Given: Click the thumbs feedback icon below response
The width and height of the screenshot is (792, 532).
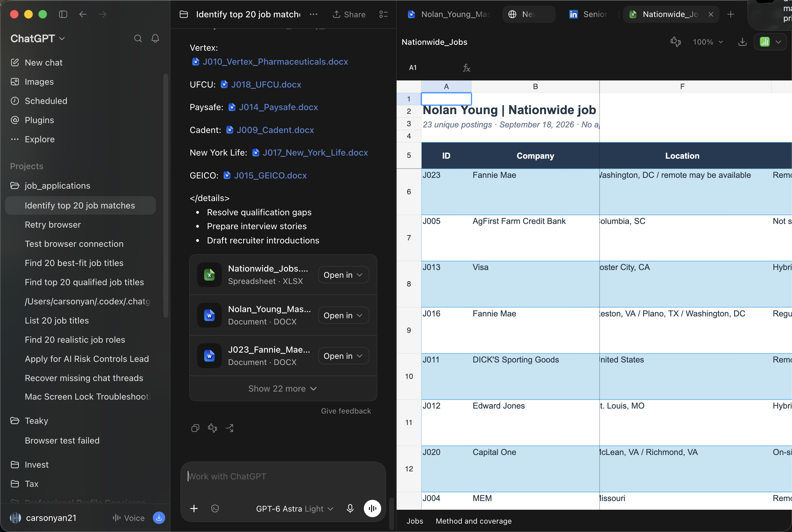Looking at the screenshot, I should click(x=213, y=428).
